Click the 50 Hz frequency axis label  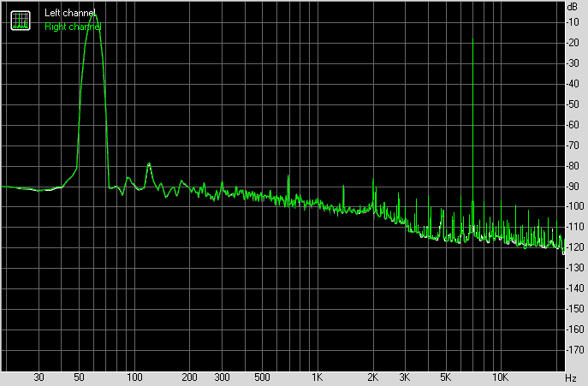click(x=79, y=377)
